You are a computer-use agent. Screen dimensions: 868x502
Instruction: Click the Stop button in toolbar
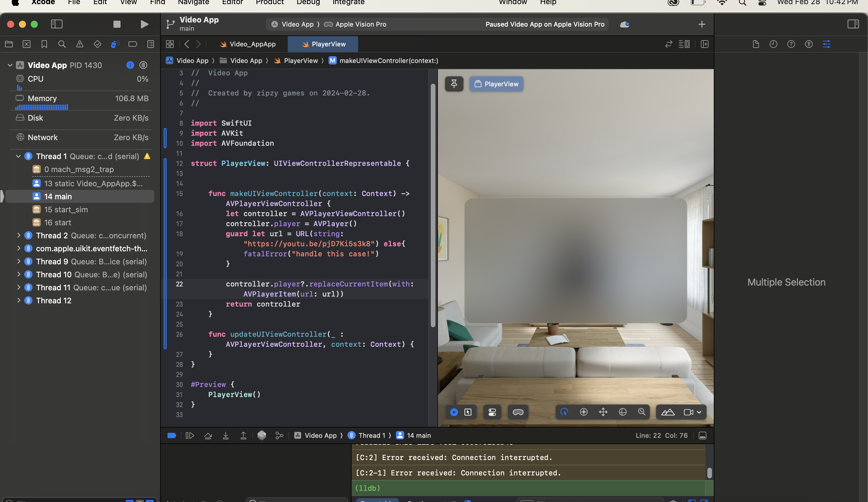117,24
